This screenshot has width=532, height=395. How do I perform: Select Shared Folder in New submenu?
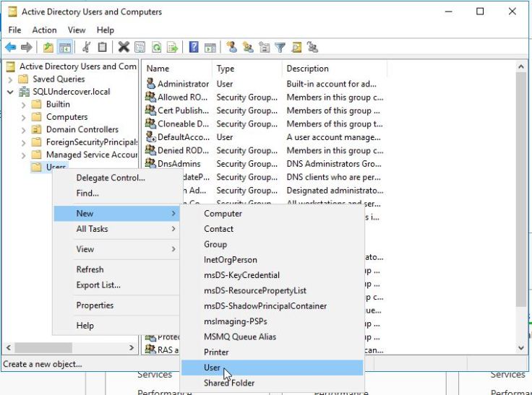coord(272,383)
